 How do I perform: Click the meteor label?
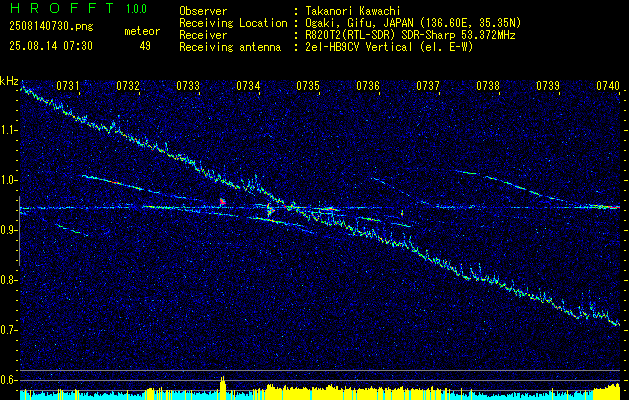click(142, 31)
